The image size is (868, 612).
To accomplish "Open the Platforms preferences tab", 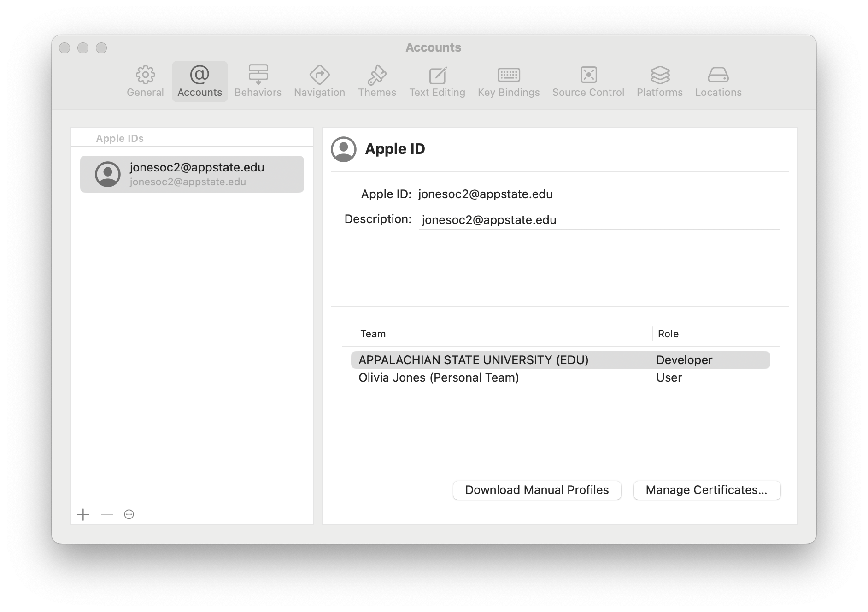I will point(660,81).
